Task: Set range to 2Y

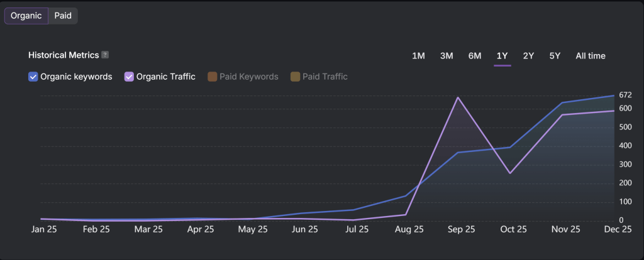Action: 528,56
